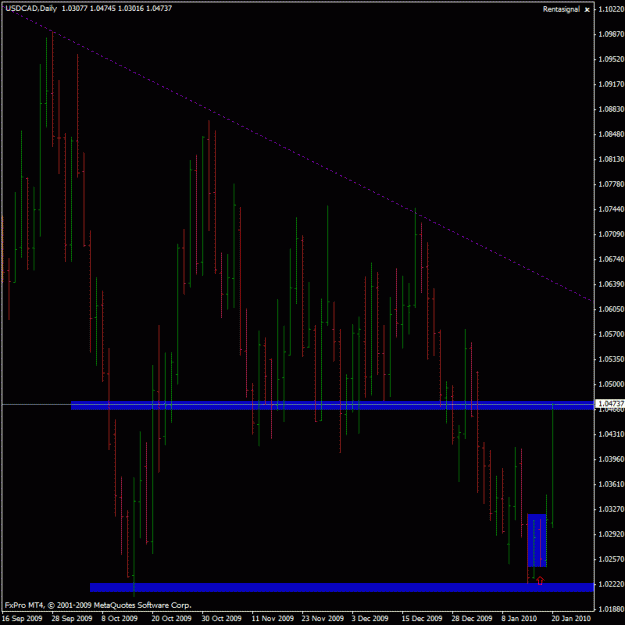Click the 28 Sep 2009 date label
The width and height of the screenshot is (625, 625).
coord(72,619)
